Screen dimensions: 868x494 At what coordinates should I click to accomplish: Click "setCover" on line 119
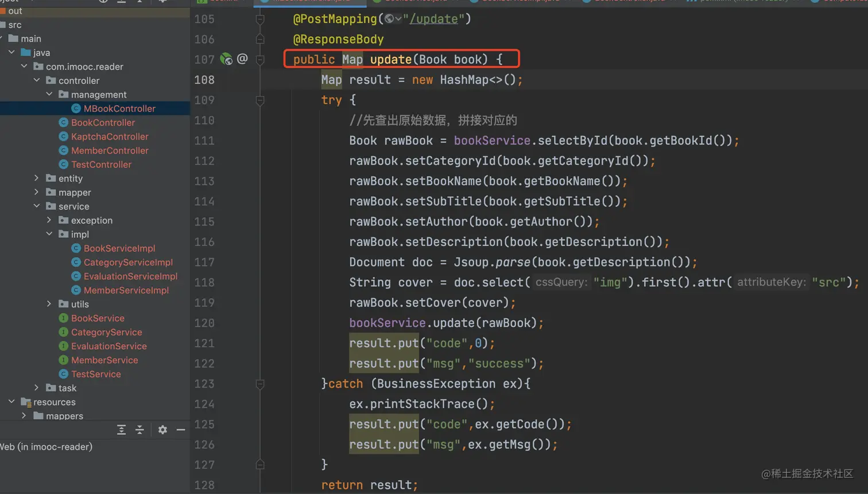pos(433,303)
